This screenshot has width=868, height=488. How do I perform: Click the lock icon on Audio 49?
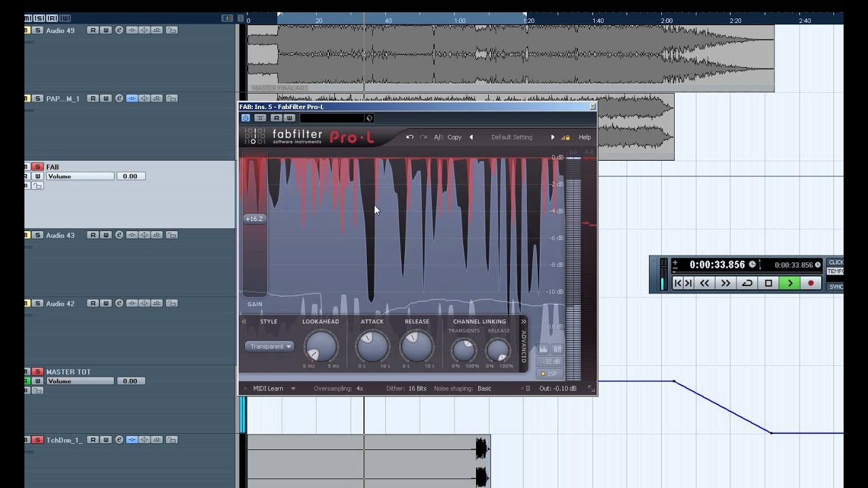172,30
